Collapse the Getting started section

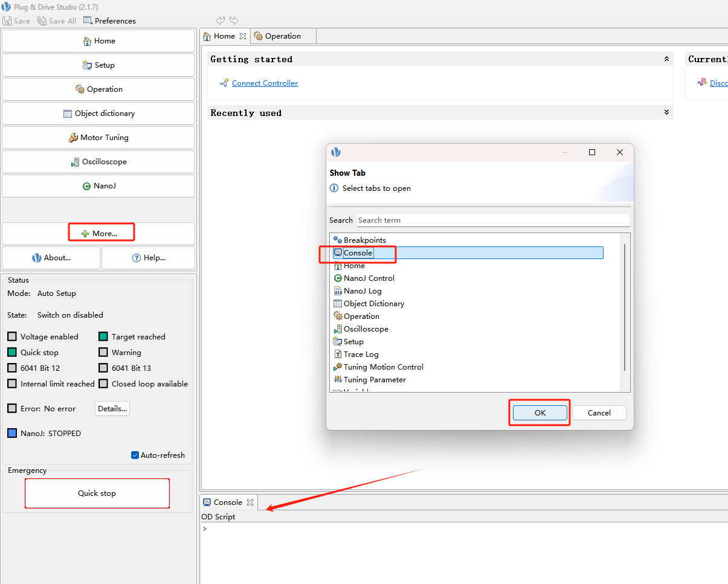(666, 59)
